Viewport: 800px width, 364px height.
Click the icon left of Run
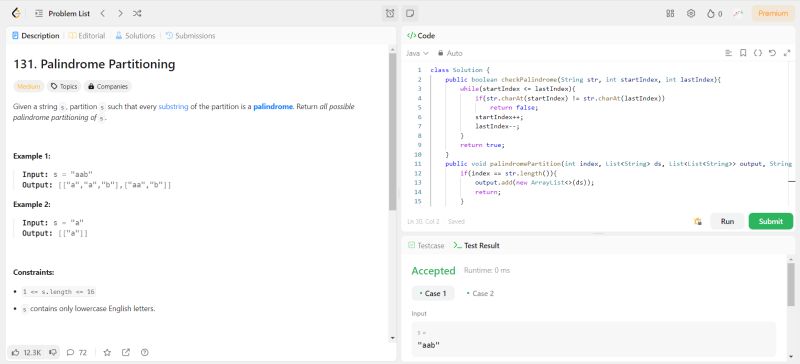click(x=698, y=222)
